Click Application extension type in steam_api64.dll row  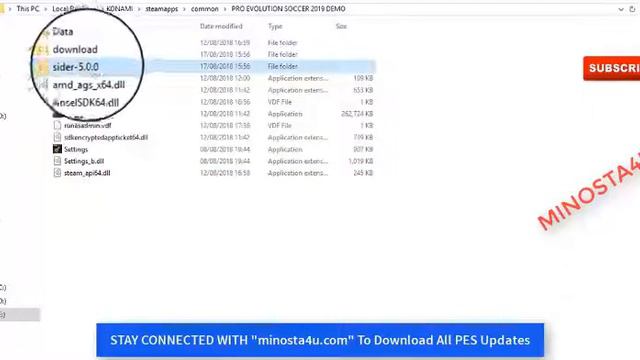click(x=298, y=173)
